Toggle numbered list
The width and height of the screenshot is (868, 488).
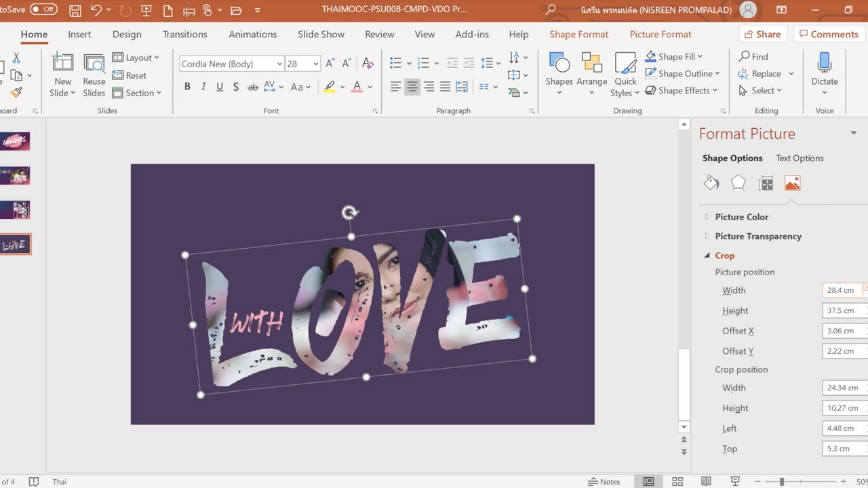424,63
